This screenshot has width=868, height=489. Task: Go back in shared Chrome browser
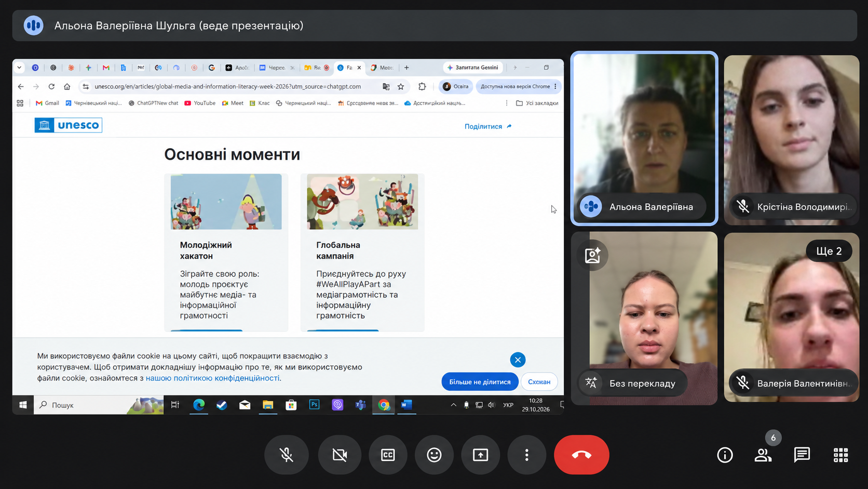coord(21,86)
